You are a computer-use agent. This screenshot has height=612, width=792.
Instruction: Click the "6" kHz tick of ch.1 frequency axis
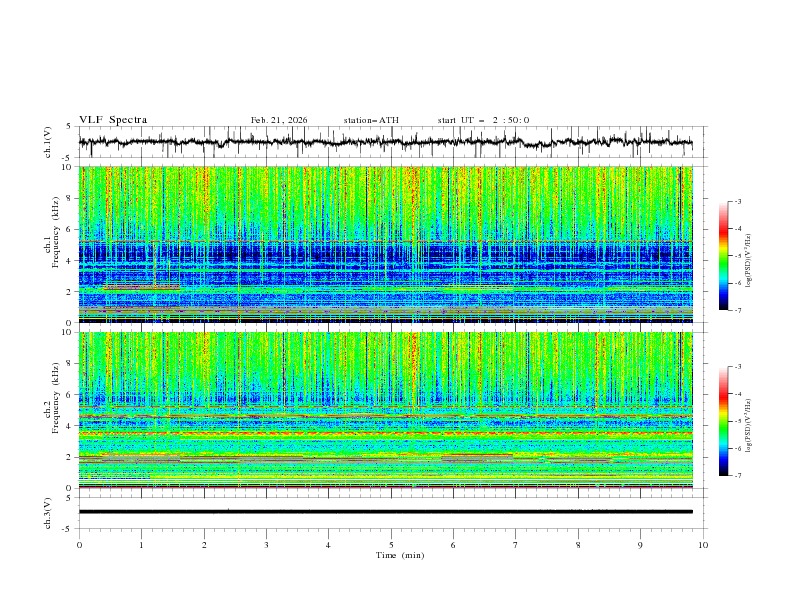tap(71, 230)
